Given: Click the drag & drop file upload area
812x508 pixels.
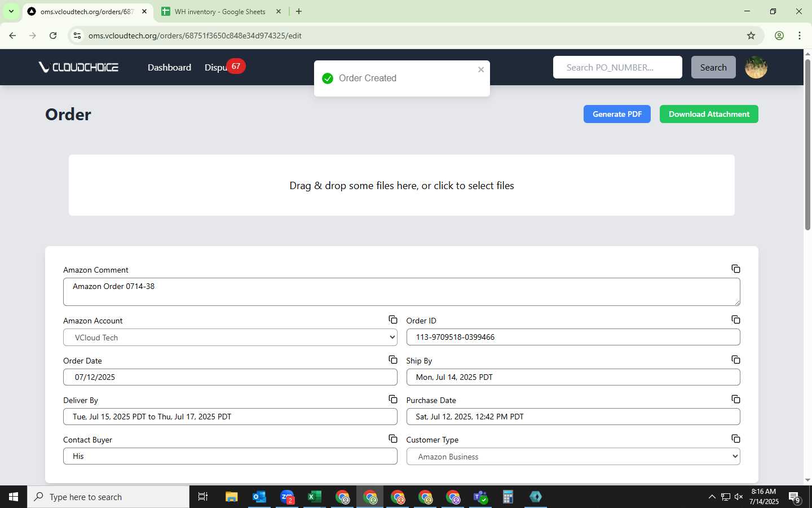Looking at the screenshot, I should [x=401, y=185].
